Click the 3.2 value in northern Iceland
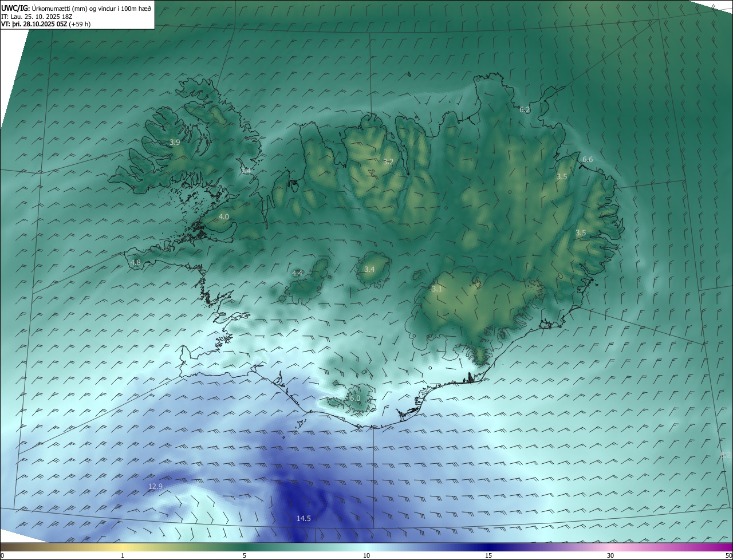The image size is (733, 560). [x=388, y=162]
